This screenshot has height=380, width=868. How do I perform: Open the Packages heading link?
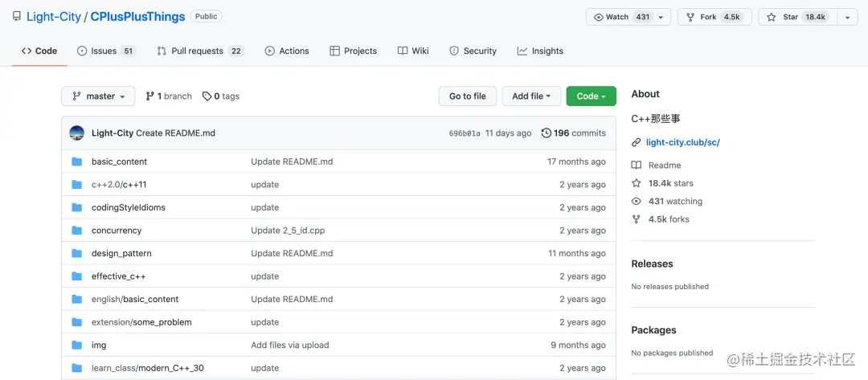click(x=653, y=330)
